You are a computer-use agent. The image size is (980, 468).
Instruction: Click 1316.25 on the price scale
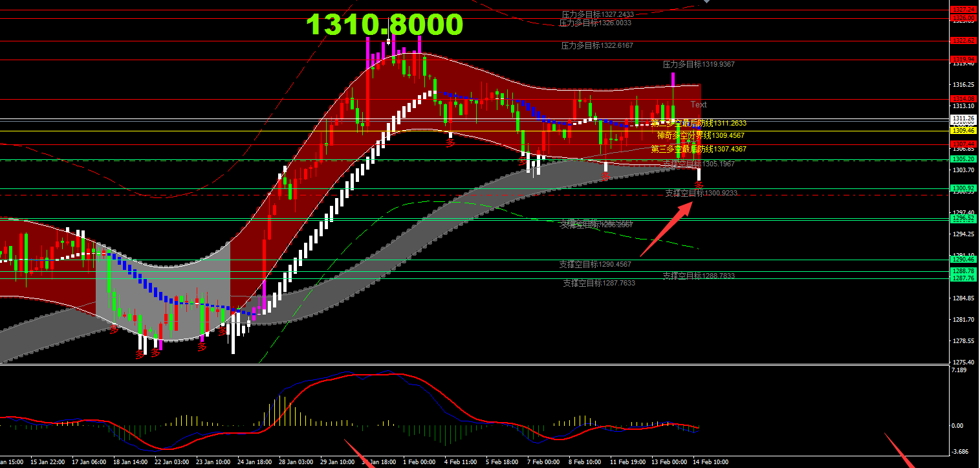tap(963, 84)
